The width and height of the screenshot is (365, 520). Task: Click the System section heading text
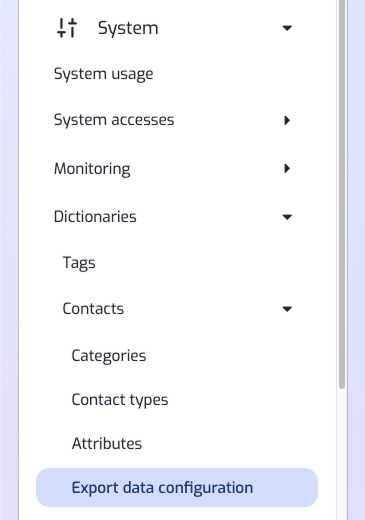[x=128, y=28]
